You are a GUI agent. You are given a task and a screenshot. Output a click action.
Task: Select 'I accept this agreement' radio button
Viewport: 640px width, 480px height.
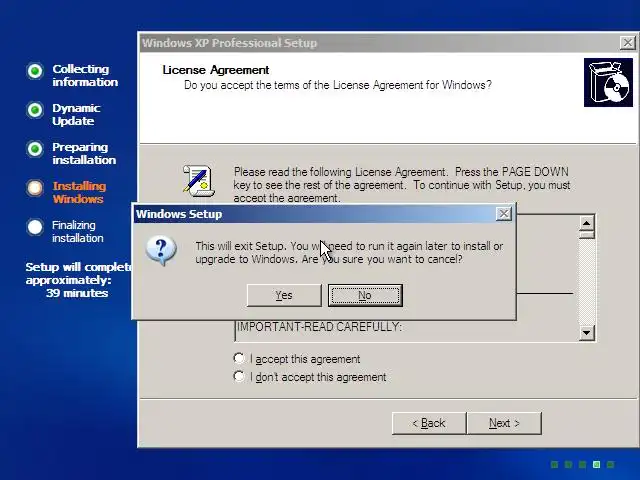click(x=239, y=358)
